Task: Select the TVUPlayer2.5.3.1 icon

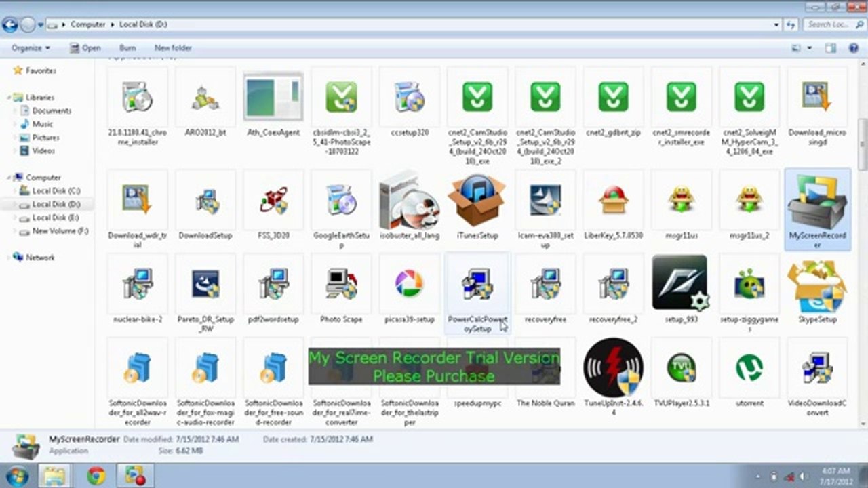Action: [x=681, y=367]
